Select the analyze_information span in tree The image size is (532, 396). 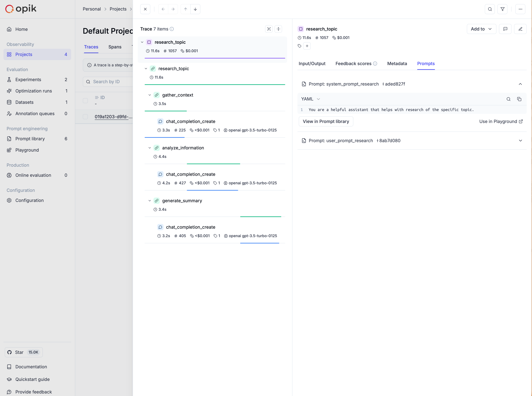point(183,148)
